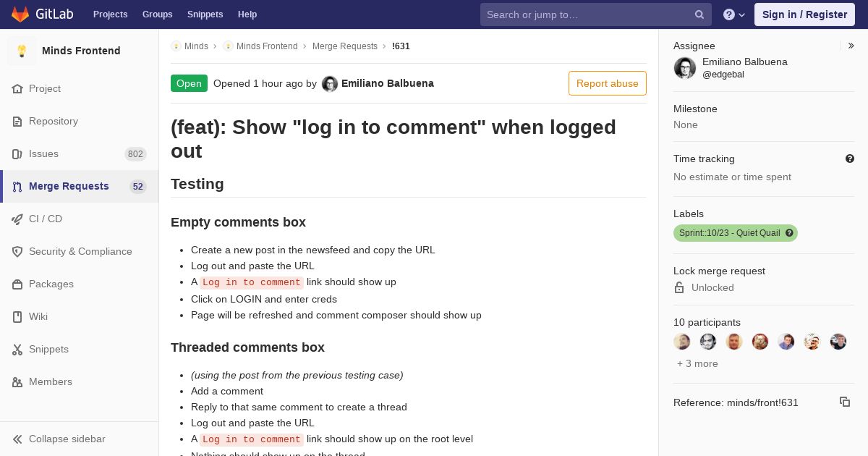Collapse right sidebar with double-chevron icon

(851, 46)
